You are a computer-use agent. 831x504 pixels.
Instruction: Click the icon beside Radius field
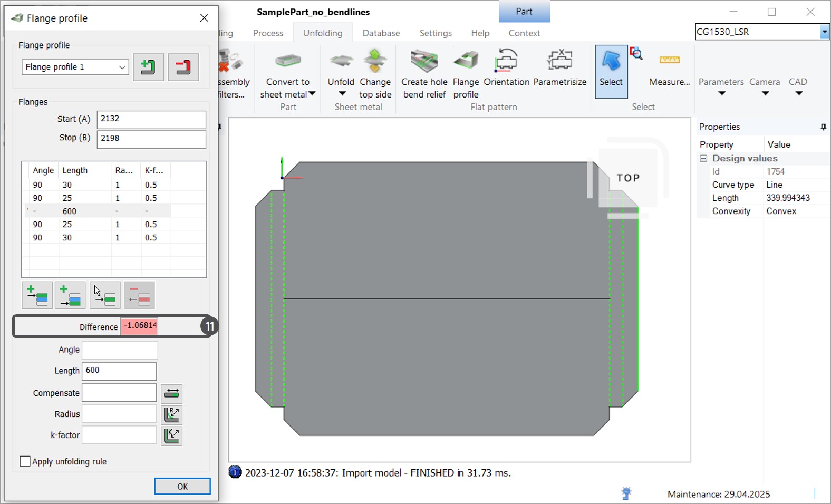[171, 414]
